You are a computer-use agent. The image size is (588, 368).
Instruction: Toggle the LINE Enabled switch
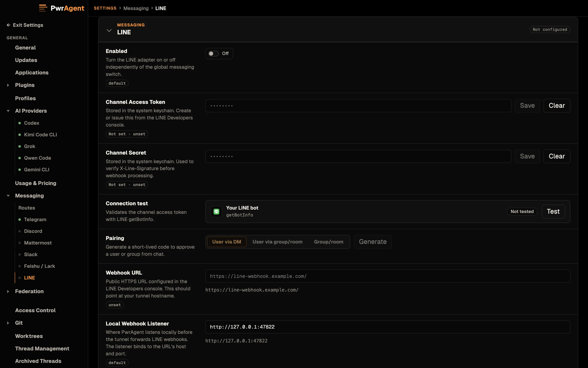214,54
